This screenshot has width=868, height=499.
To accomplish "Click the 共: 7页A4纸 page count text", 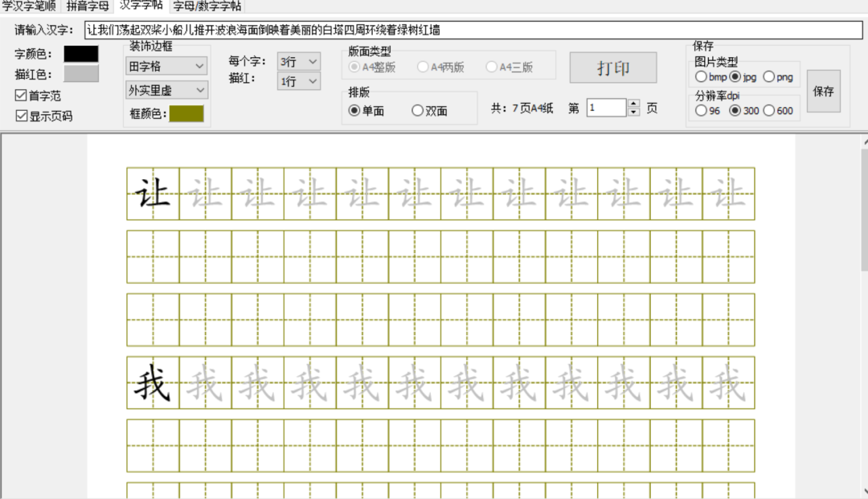I will [522, 108].
